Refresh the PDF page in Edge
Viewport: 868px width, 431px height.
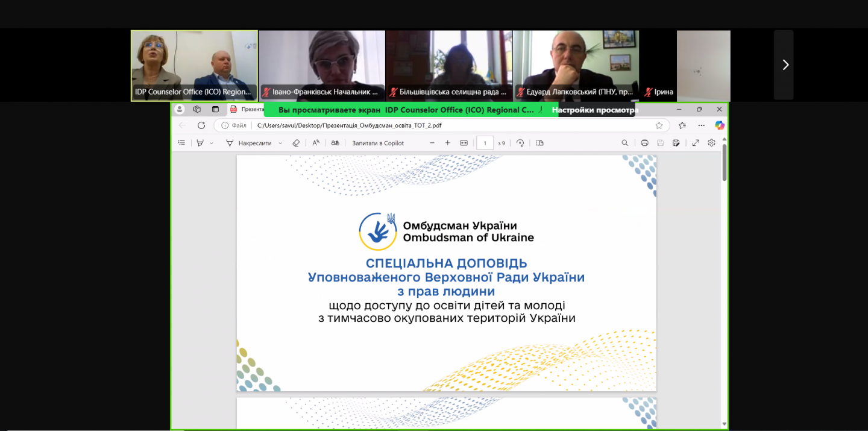(201, 125)
